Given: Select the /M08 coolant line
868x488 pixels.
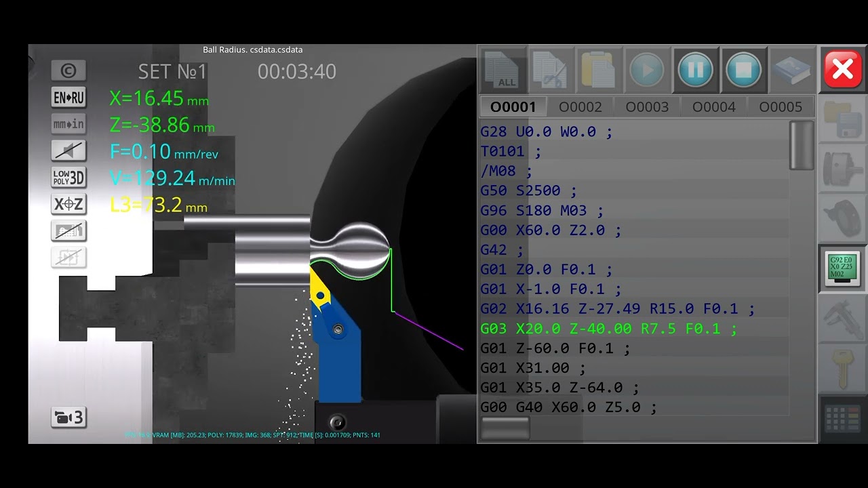Looking at the screenshot, I should tap(507, 171).
